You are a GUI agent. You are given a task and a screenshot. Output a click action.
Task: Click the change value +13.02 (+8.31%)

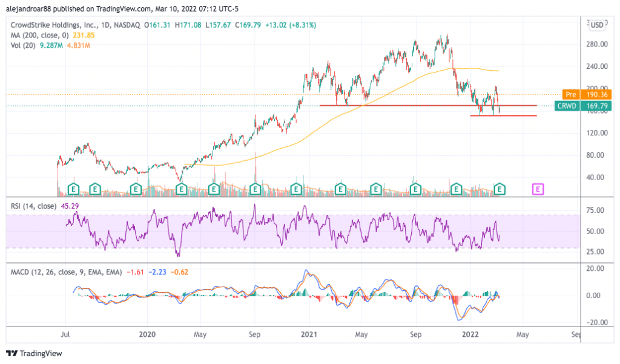(x=291, y=25)
